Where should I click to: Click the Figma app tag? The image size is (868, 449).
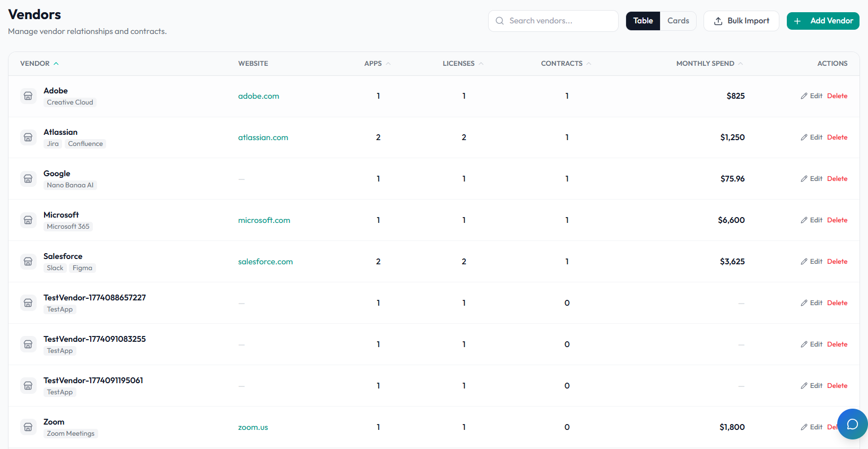[82, 268]
